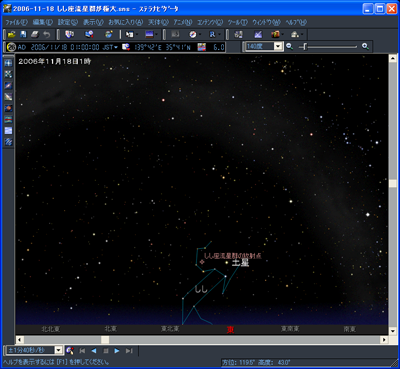Image resolution: width=400 pixels, height=369 pixels.
Task: Open the JST date-time dropdown arrow
Action: pos(116,47)
